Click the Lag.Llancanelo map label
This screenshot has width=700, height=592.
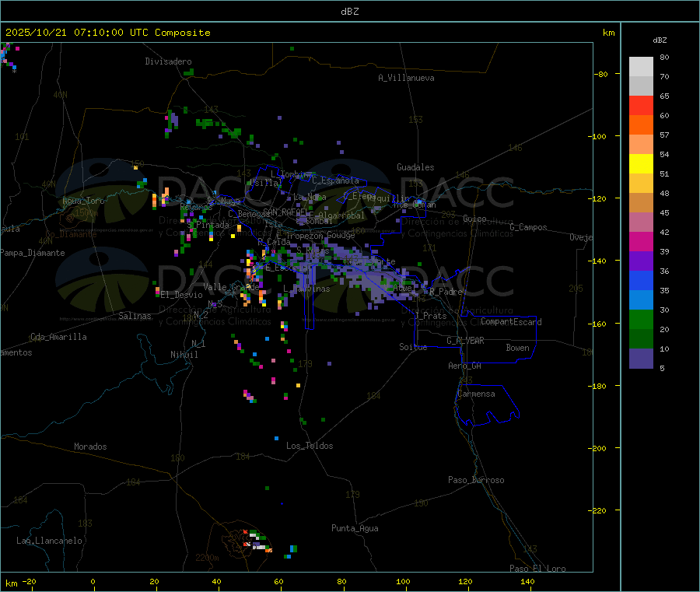[x=50, y=541]
